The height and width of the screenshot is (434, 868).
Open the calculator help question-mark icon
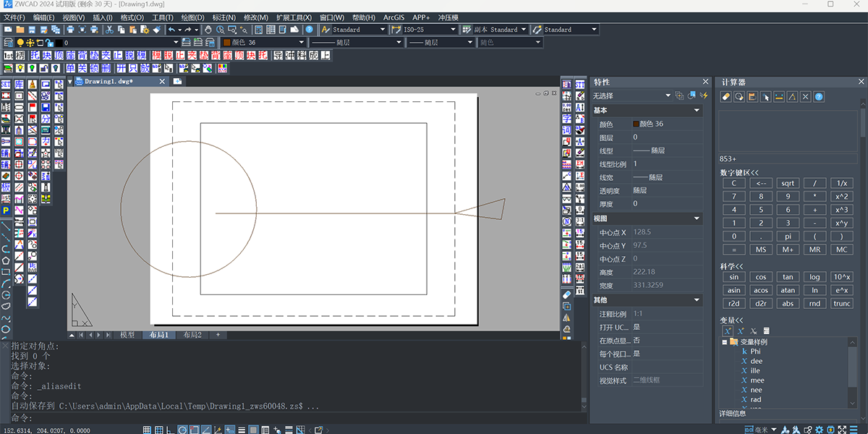(819, 97)
